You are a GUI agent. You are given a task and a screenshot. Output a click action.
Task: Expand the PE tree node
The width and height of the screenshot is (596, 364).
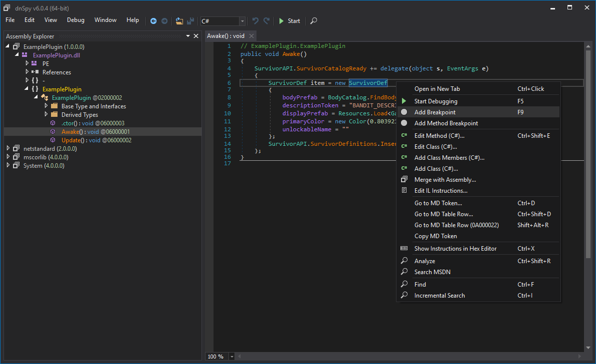(x=26, y=63)
